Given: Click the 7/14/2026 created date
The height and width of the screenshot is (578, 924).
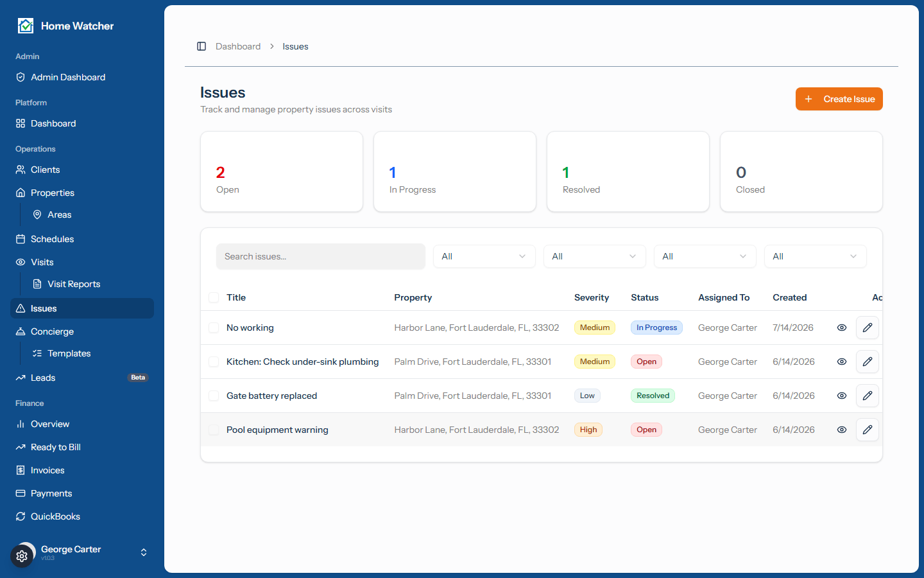Looking at the screenshot, I should (793, 328).
